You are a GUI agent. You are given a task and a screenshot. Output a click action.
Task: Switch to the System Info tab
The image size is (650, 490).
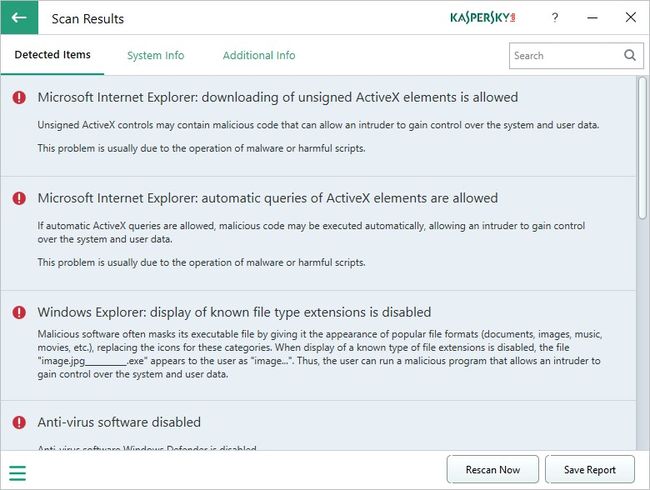pos(155,56)
